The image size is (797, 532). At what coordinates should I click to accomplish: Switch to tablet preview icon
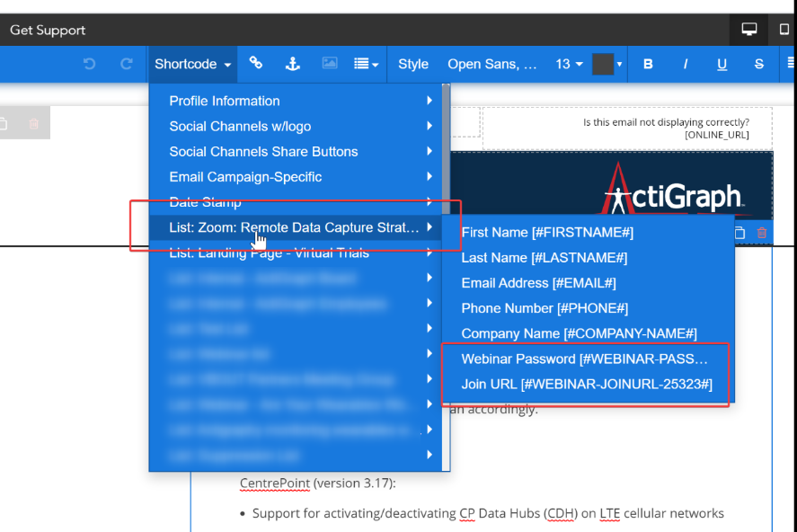coord(784,30)
